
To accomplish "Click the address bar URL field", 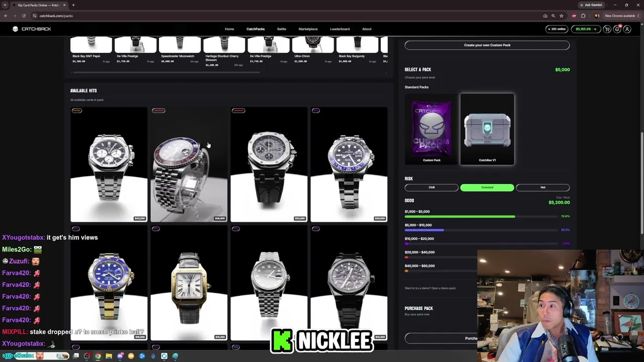I will 287,16.
